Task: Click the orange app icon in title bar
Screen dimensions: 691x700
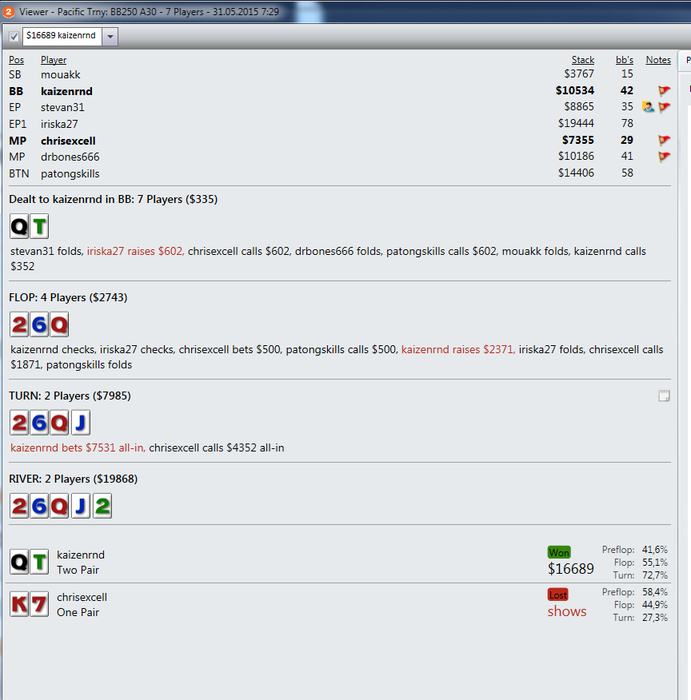Action: (8, 11)
